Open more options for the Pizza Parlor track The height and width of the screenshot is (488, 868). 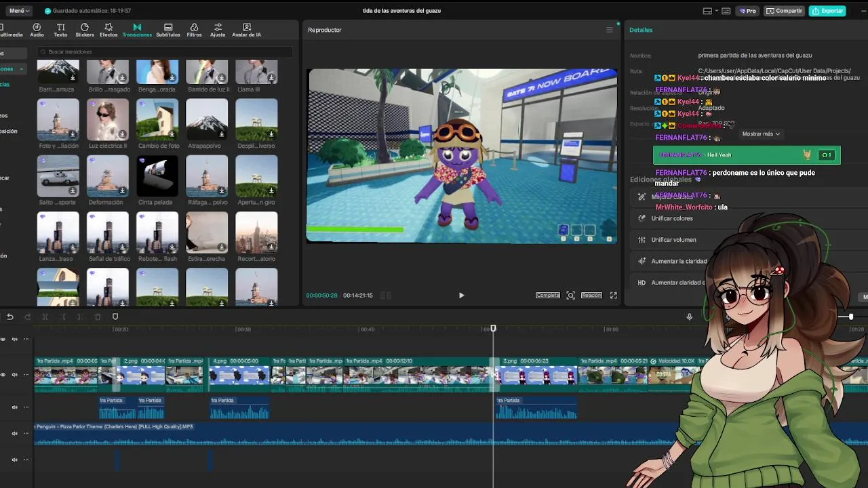(26, 434)
